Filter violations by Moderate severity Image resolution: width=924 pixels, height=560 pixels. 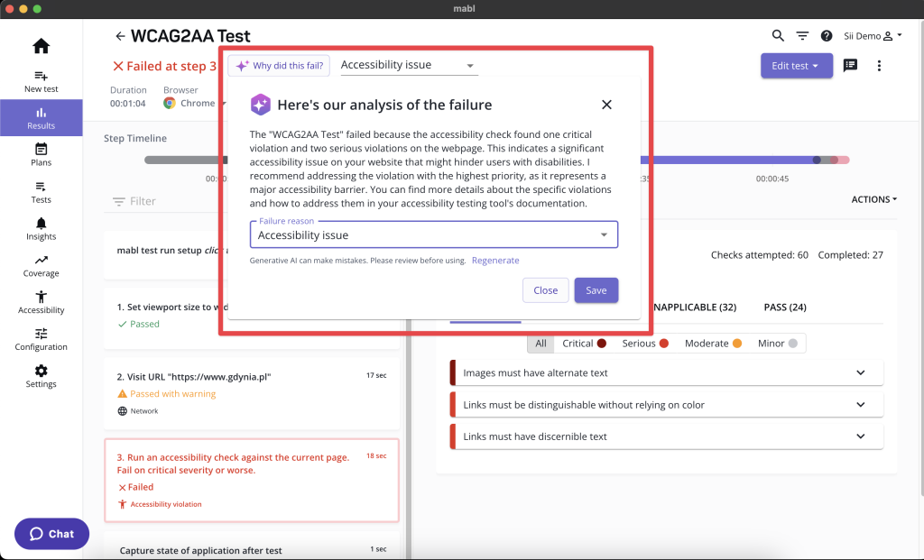(x=713, y=344)
